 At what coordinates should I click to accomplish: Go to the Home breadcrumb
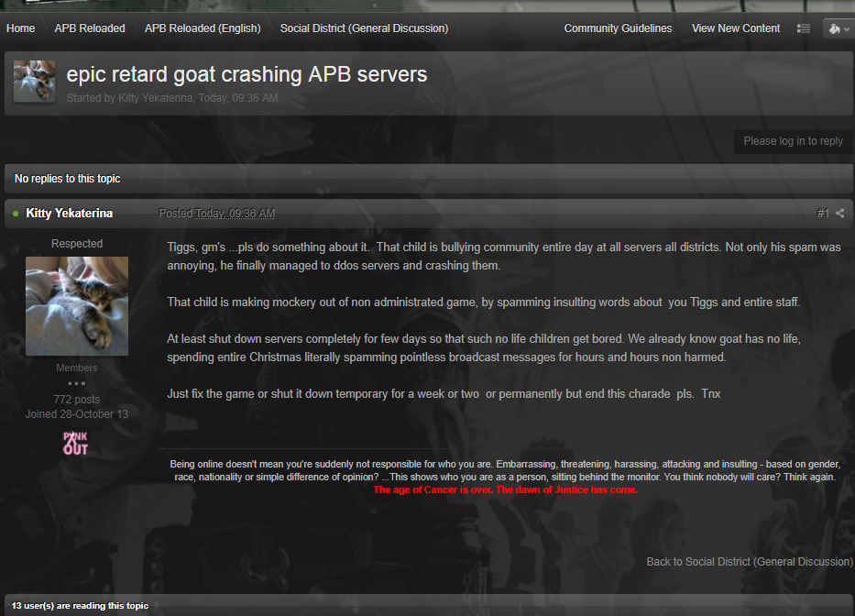point(20,28)
